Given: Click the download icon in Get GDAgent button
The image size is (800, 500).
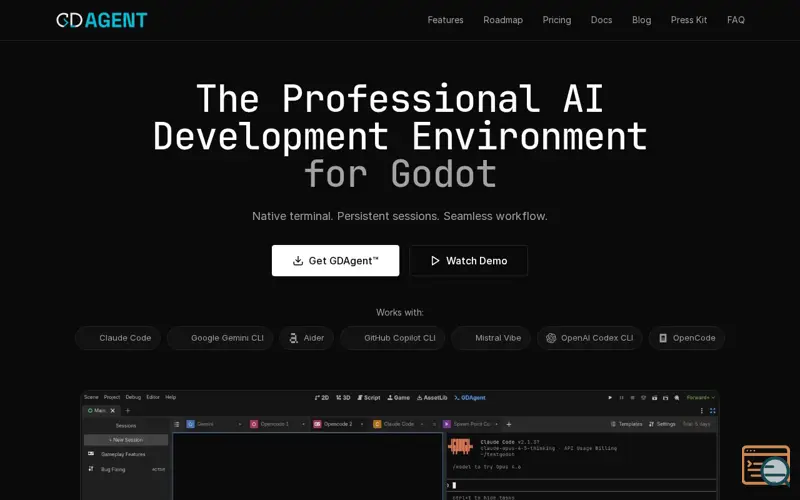Looking at the screenshot, I should pos(297,261).
